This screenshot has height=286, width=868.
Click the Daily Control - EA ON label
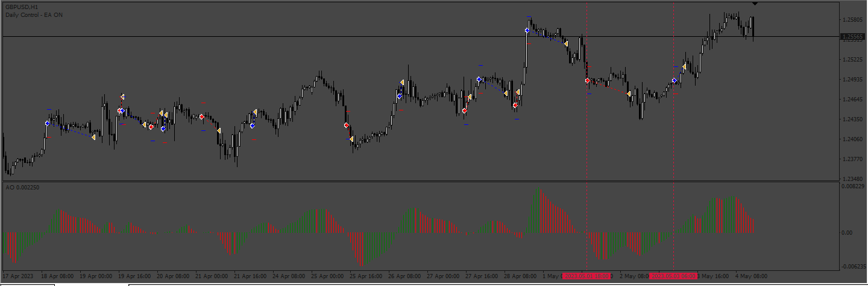(34, 14)
